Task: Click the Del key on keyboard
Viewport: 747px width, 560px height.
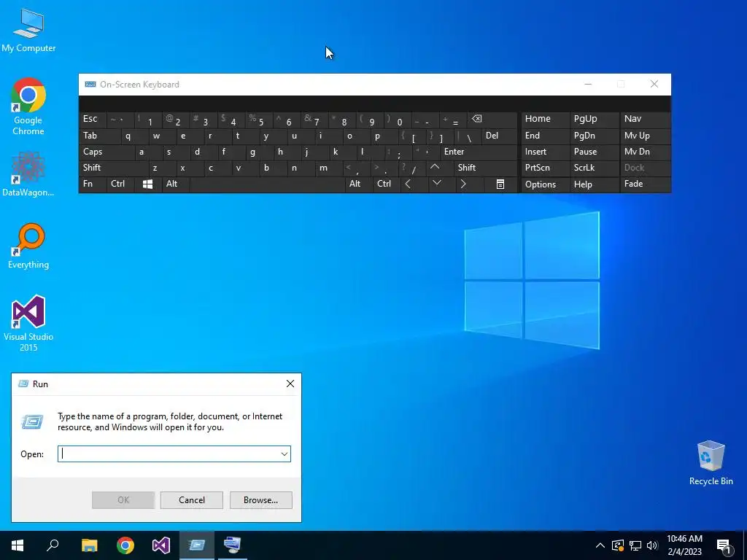Action: pyautogui.click(x=499, y=136)
